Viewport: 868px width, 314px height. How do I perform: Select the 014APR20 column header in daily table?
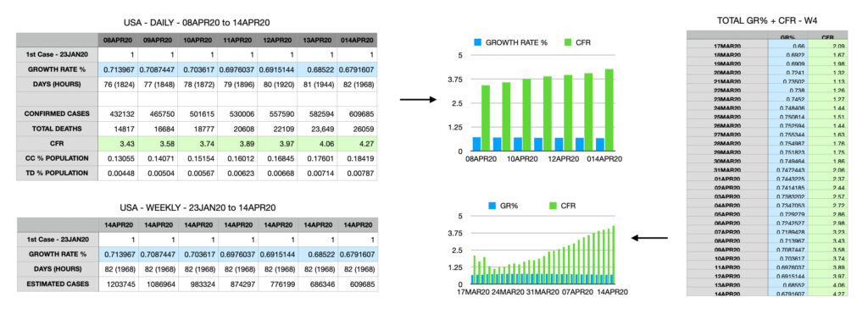tap(357, 41)
